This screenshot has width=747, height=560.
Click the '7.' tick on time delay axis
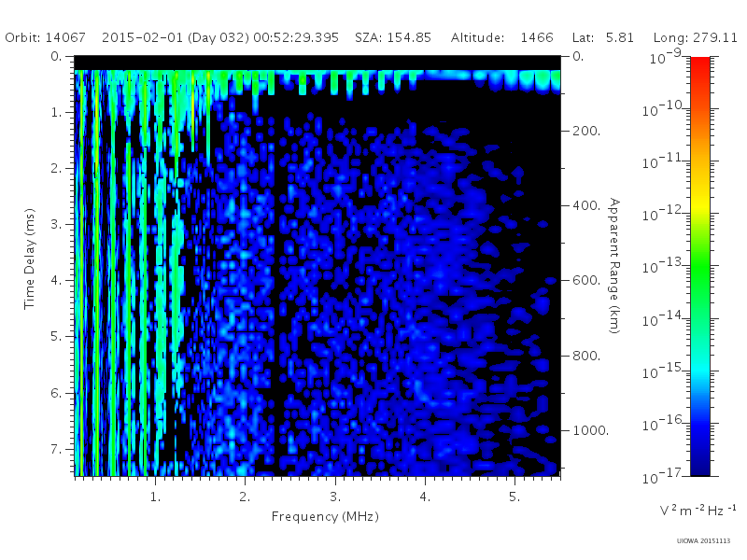pyautogui.click(x=56, y=449)
